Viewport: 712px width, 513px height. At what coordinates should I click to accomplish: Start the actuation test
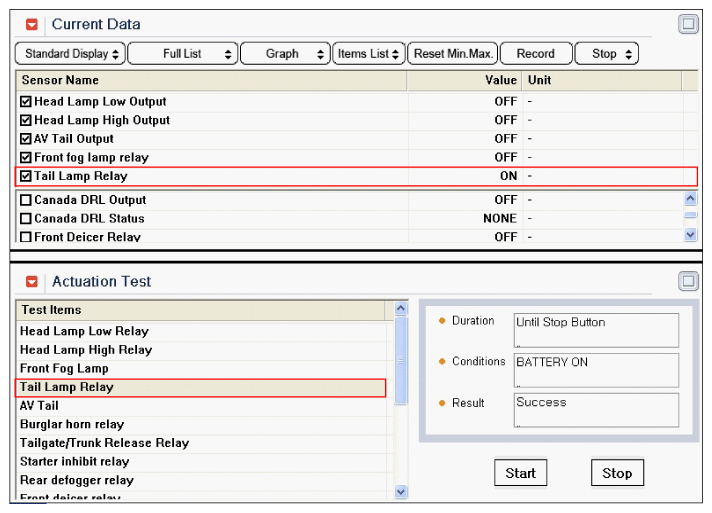click(x=520, y=473)
